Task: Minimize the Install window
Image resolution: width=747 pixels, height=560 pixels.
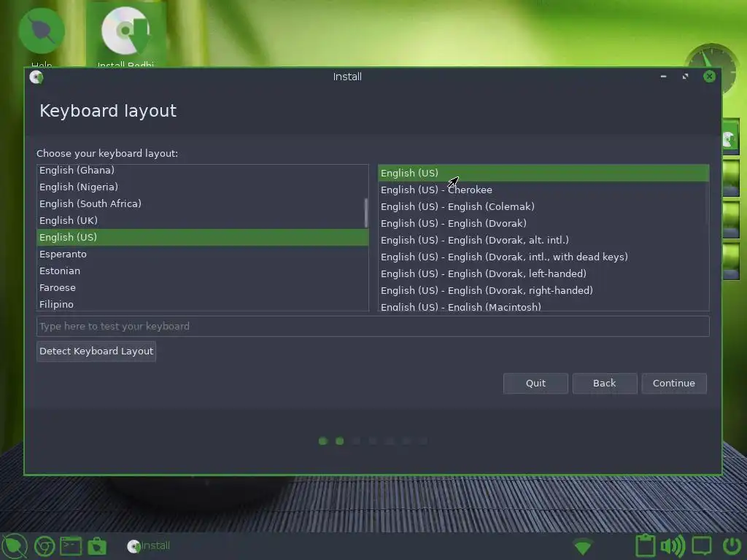Action: (x=663, y=76)
